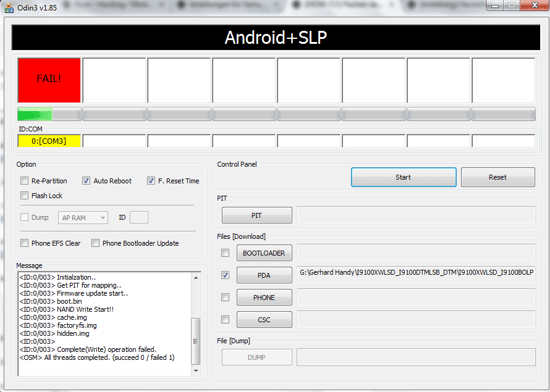Screen dimensions: 550x392
Task: Click the PDA file path field
Action: tap(416, 275)
